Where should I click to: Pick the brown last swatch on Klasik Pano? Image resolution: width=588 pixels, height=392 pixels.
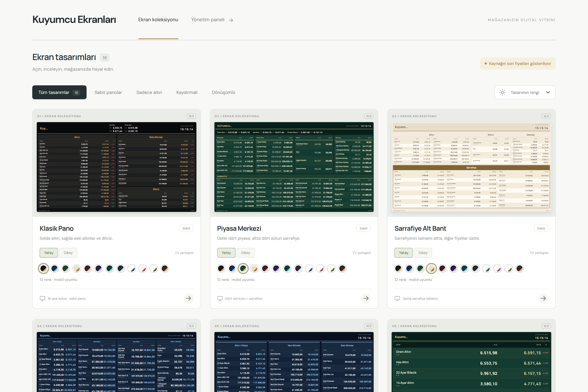tap(165, 268)
